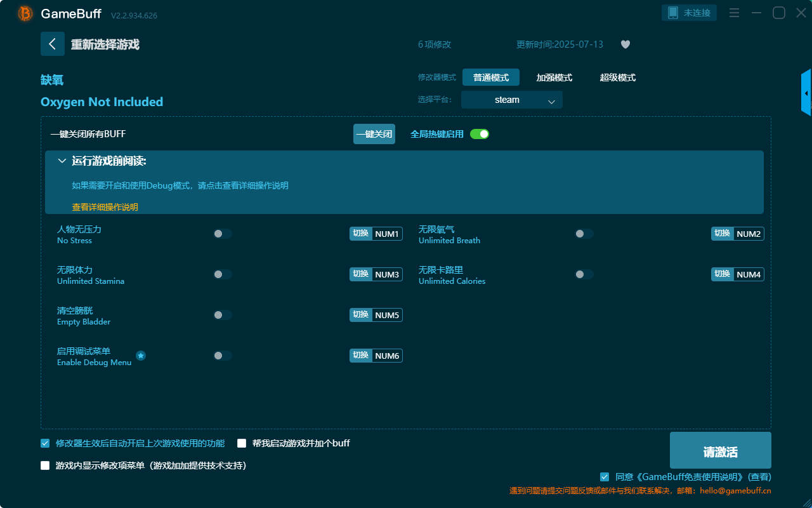
Task: Uncheck the GameBuff 免责使用说明 agreement
Action: pyautogui.click(x=604, y=476)
